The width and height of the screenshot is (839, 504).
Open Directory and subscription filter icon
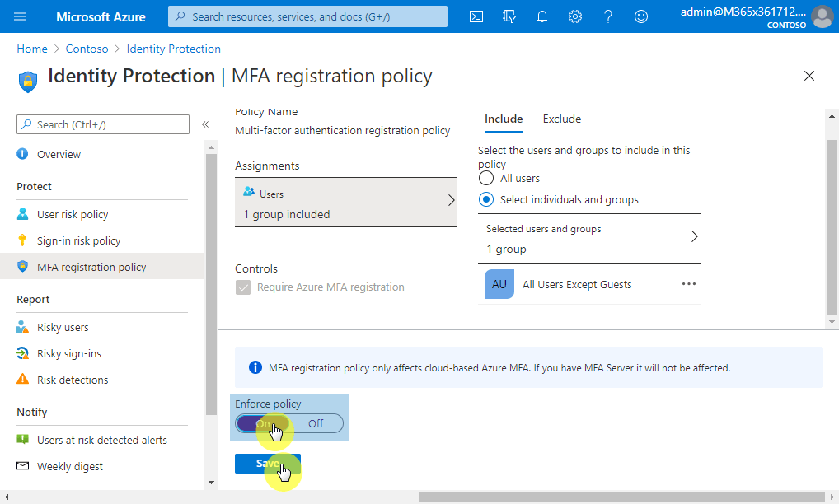click(x=509, y=16)
